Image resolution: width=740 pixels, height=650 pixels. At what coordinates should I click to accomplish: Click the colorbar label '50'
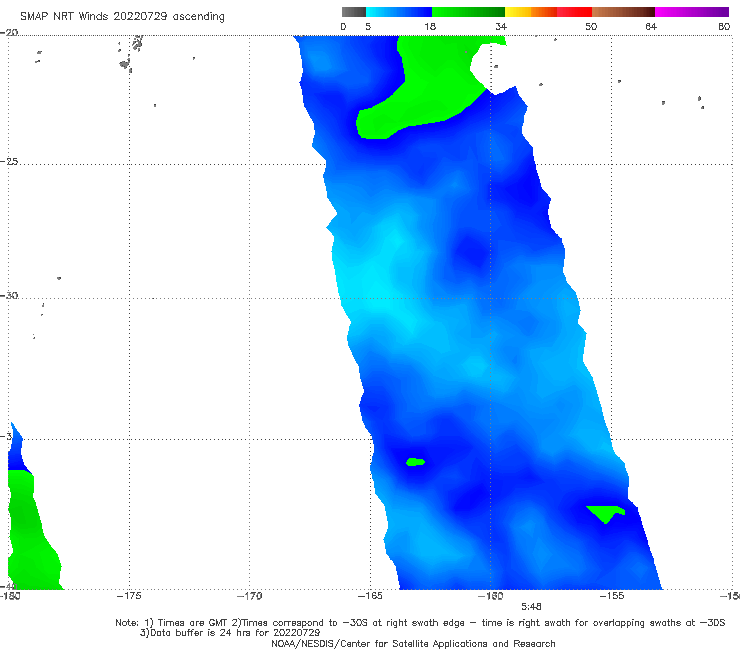pyautogui.click(x=591, y=26)
